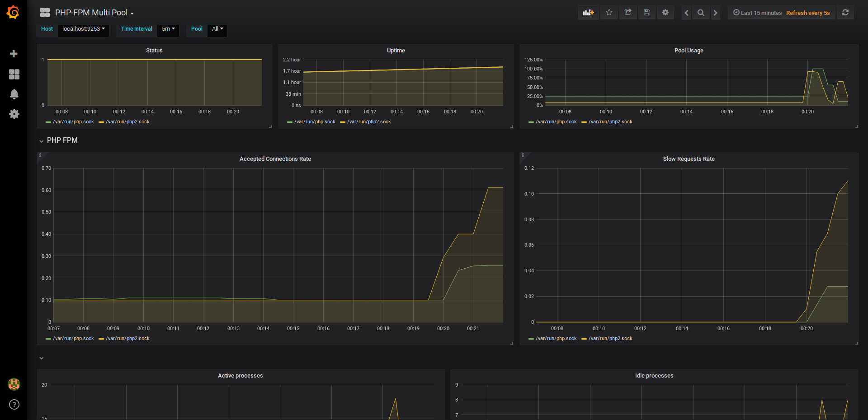Screen dimensions: 868x420
Task: Open Configuration gear in sidebar
Action: (14, 114)
